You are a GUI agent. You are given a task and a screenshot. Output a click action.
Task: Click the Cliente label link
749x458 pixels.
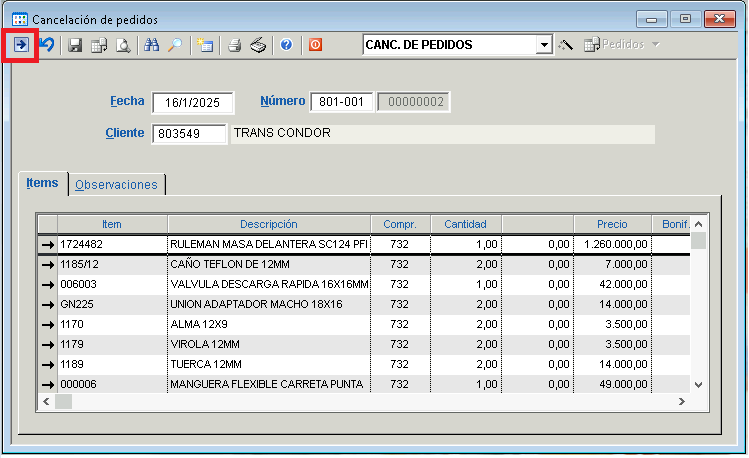(124, 133)
